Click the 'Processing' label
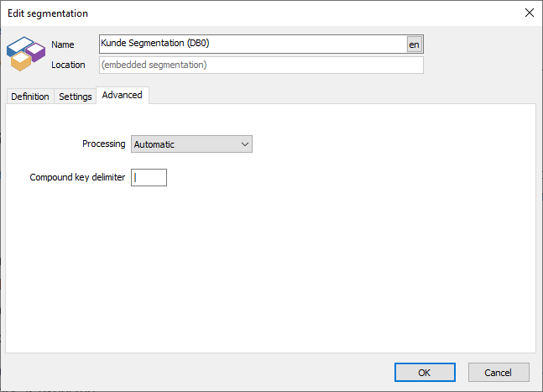The width and height of the screenshot is (543, 392). (x=104, y=144)
